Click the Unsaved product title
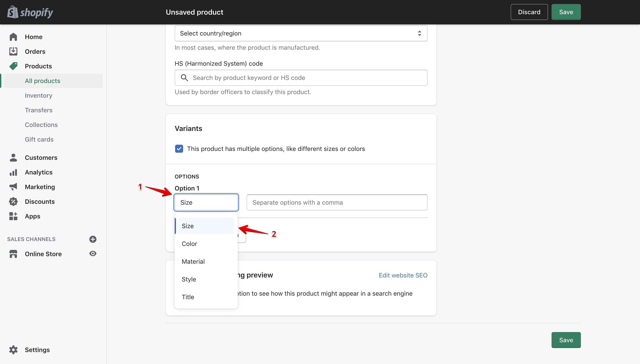640x364 pixels. (194, 12)
